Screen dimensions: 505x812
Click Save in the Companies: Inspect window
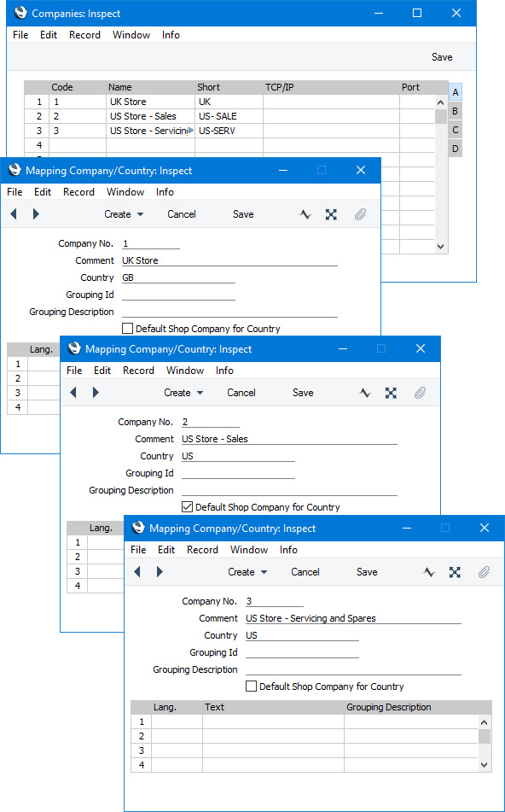(442, 57)
